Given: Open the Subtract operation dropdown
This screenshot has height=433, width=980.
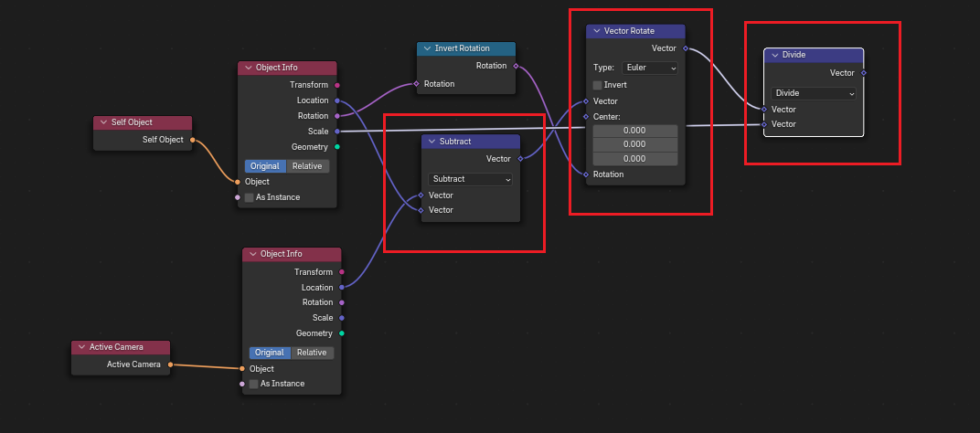Looking at the screenshot, I should pyautogui.click(x=471, y=179).
